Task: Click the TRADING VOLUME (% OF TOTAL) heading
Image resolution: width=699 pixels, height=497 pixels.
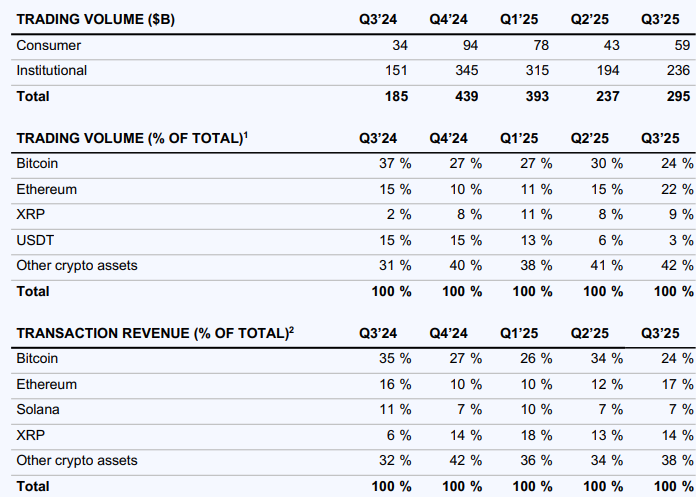Action: (x=130, y=137)
